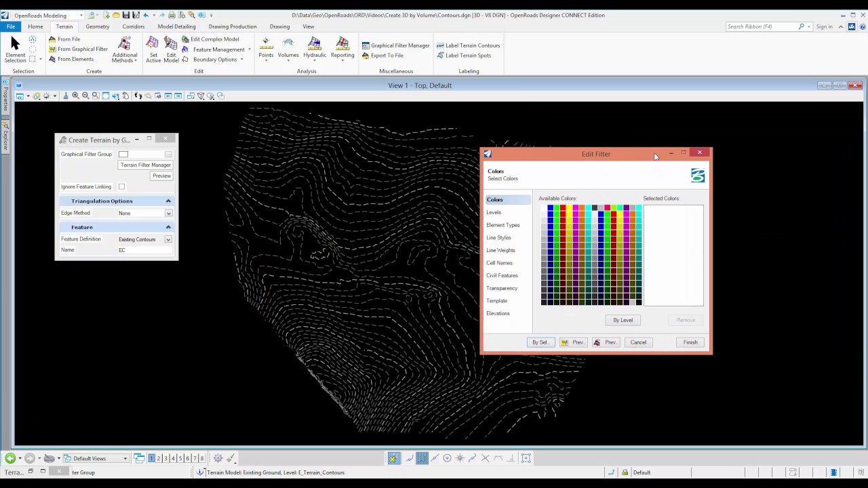Select the Element Selection tool

tap(15, 49)
